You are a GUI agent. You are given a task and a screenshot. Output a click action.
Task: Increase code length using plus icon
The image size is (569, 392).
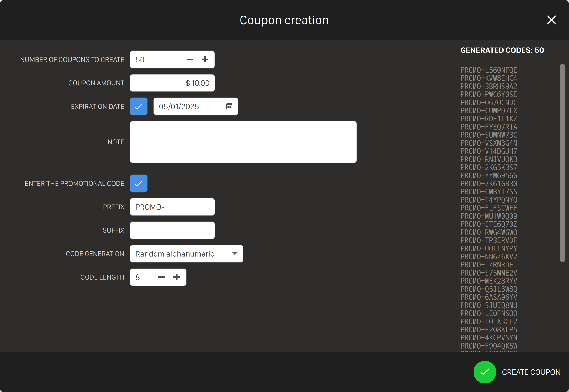(177, 277)
